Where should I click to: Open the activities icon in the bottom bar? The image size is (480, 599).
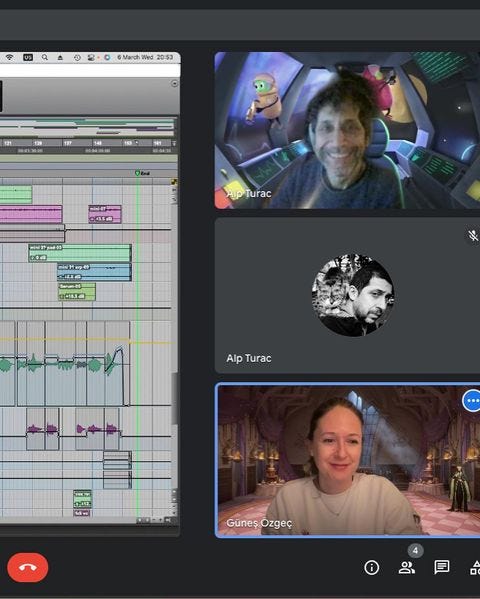[475, 567]
